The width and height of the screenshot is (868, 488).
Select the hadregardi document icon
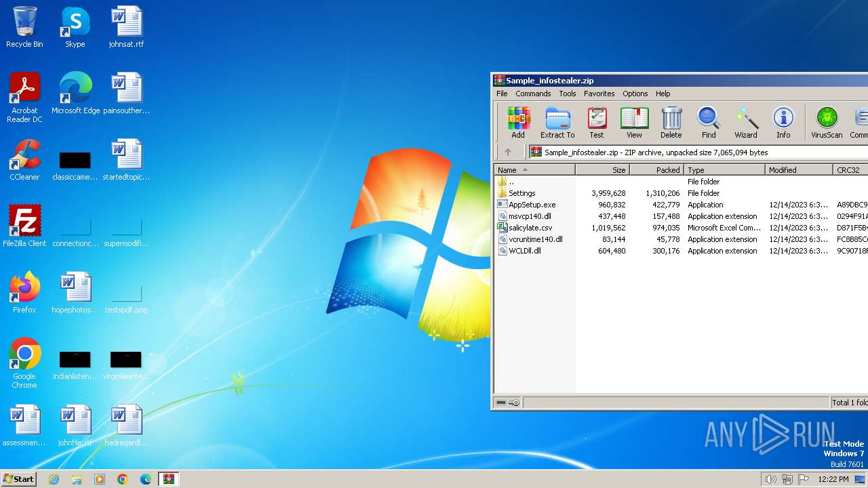pos(126,426)
